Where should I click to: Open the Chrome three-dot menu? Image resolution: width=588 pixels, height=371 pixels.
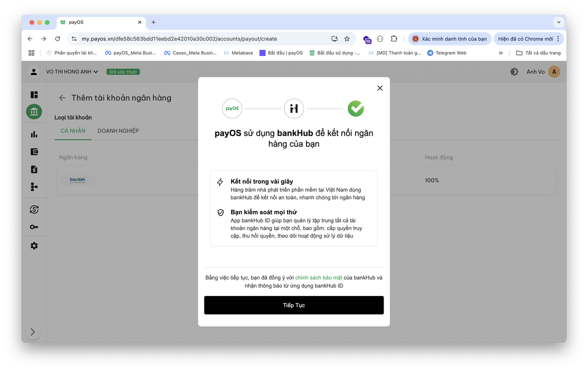[558, 39]
